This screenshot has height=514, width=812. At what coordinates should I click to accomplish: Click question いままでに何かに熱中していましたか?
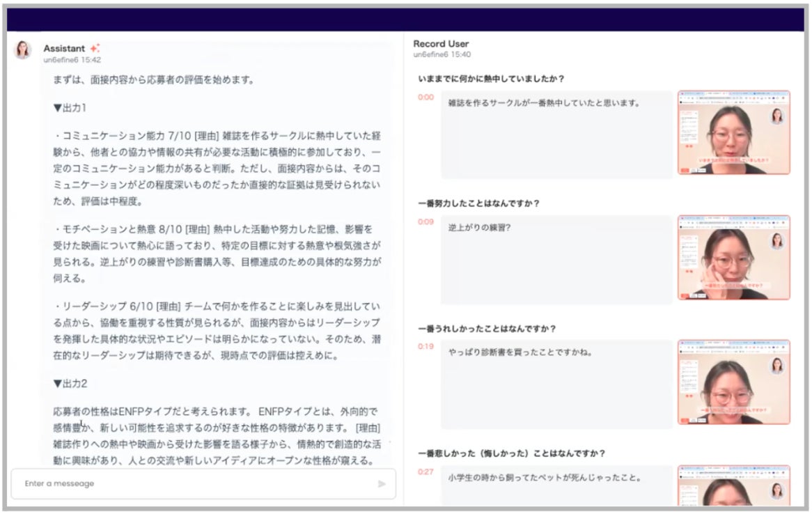click(x=491, y=79)
